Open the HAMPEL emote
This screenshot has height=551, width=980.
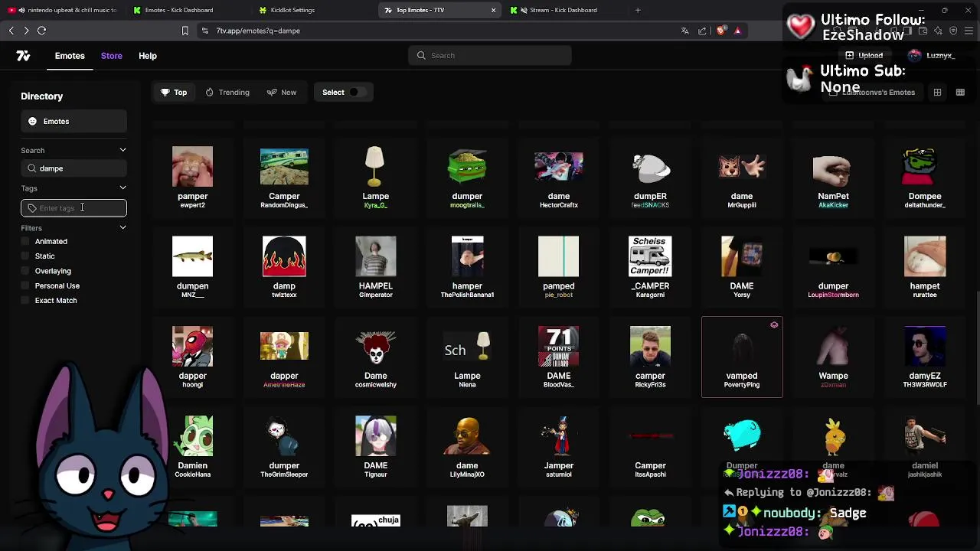(375, 266)
